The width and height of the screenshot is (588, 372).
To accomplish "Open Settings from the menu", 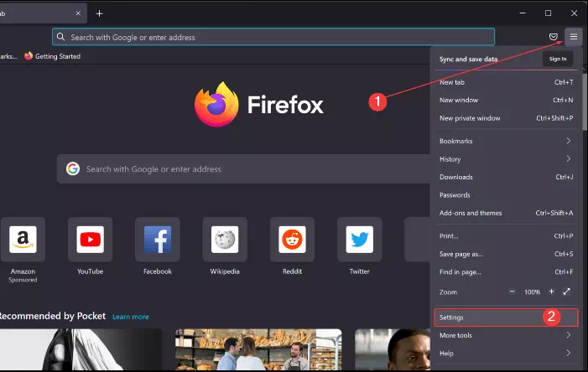I will [506, 318].
